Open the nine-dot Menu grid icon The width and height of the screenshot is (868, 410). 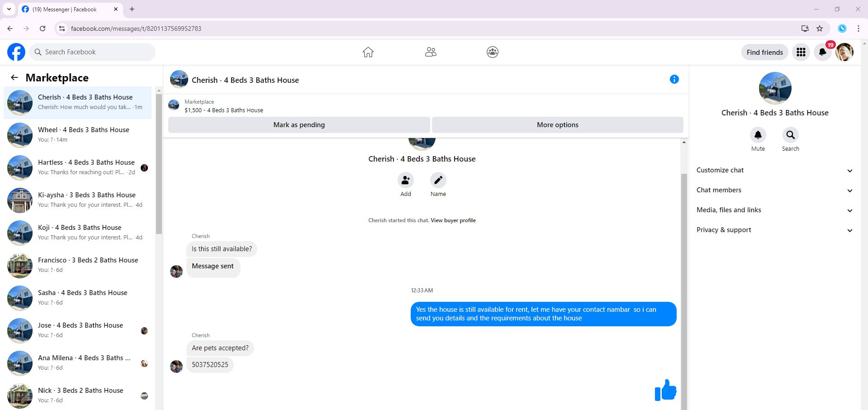(801, 52)
